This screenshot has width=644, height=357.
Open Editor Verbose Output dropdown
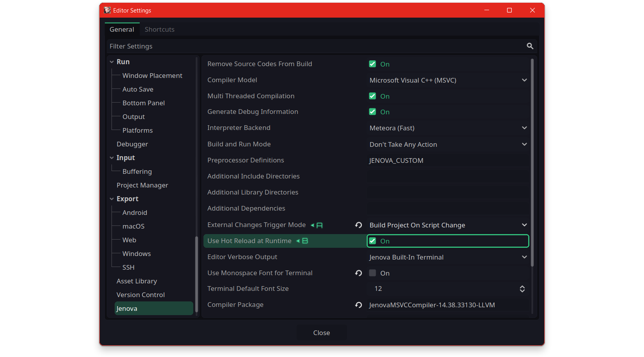(448, 257)
